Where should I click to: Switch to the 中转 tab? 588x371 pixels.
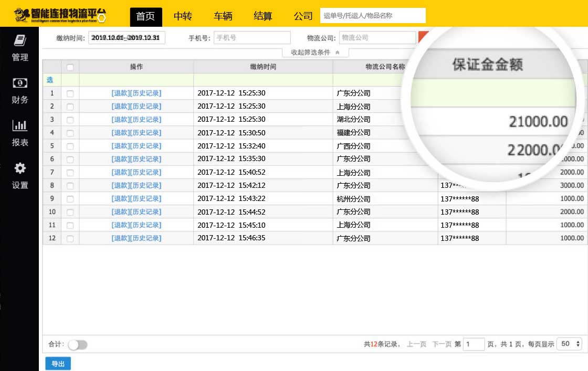[183, 16]
